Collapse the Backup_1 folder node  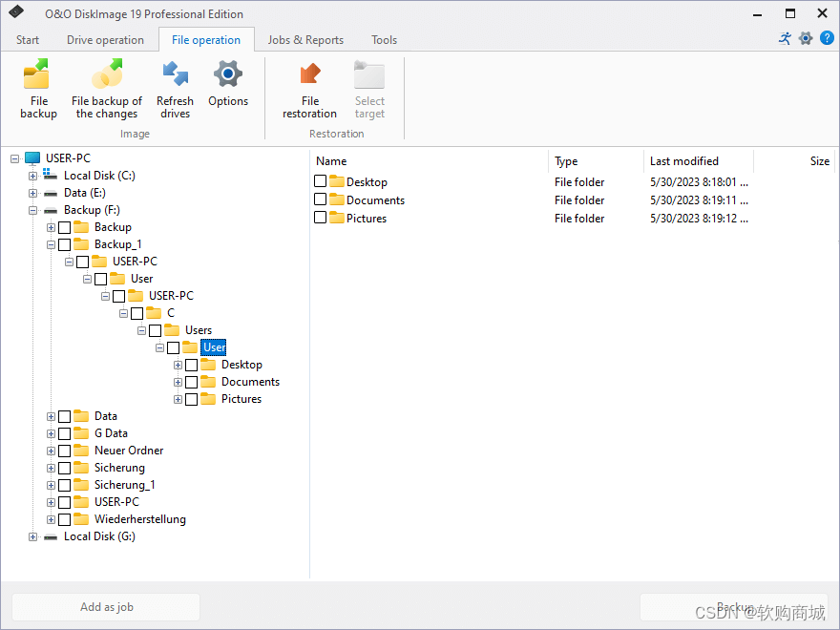[x=51, y=244]
